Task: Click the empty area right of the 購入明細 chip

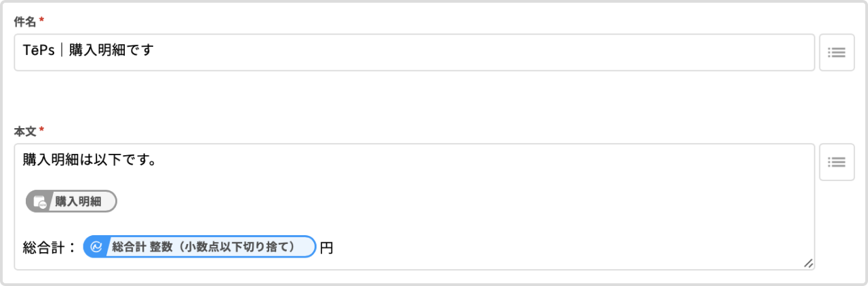Action: (x=407, y=201)
